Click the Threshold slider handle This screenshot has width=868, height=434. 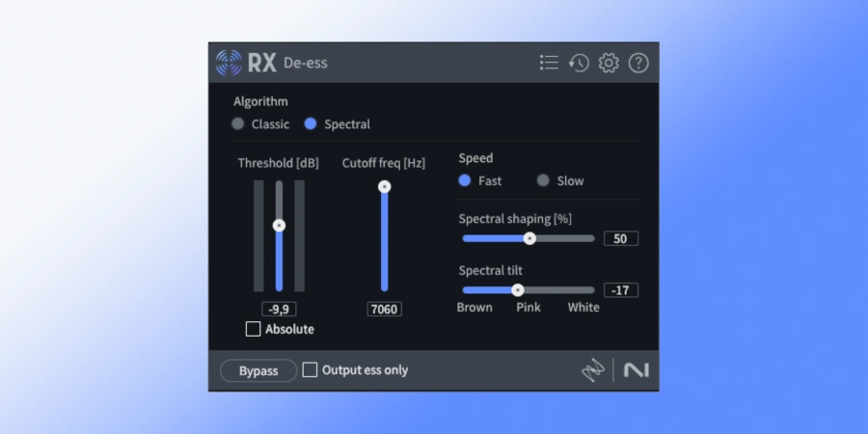click(279, 225)
